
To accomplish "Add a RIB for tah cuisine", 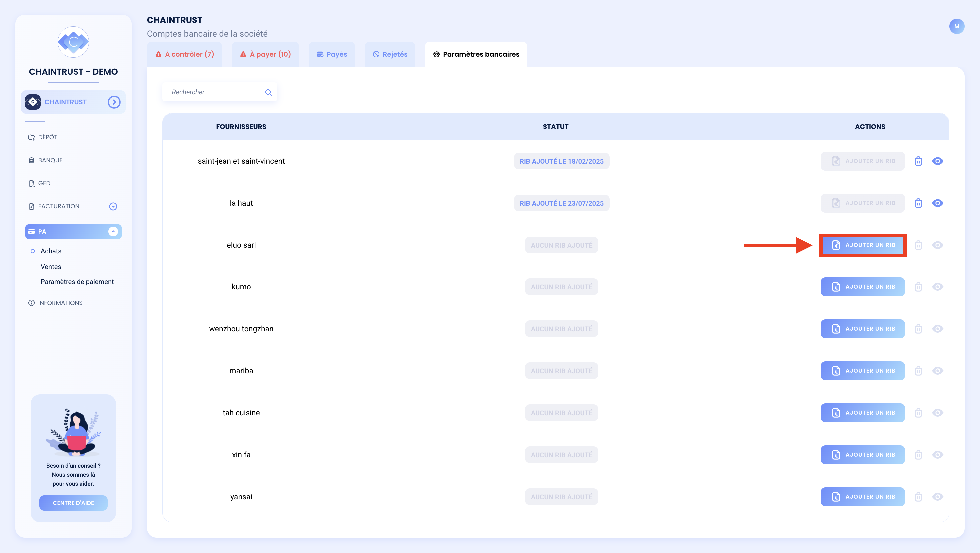I will pyautogui.click(x=862, y=413).
